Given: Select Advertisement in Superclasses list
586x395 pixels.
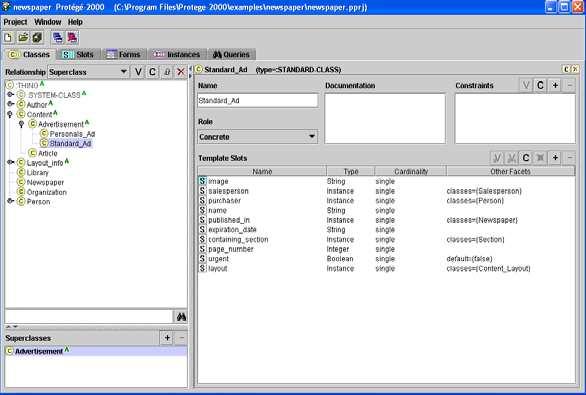Looking at the screenshot, I should click(x=96, y=351).
